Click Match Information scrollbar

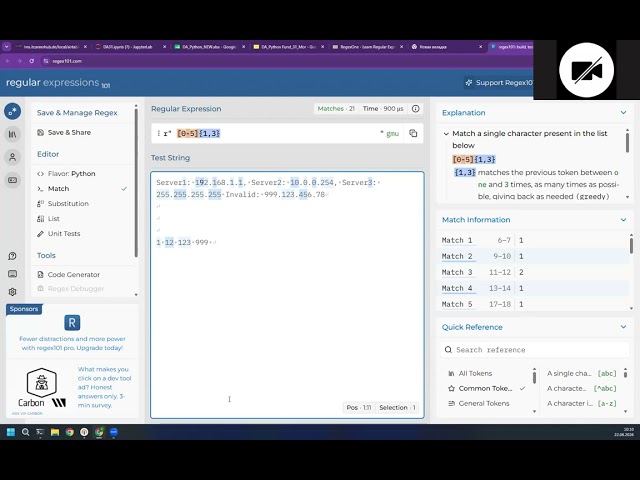(x=631, y=245)
